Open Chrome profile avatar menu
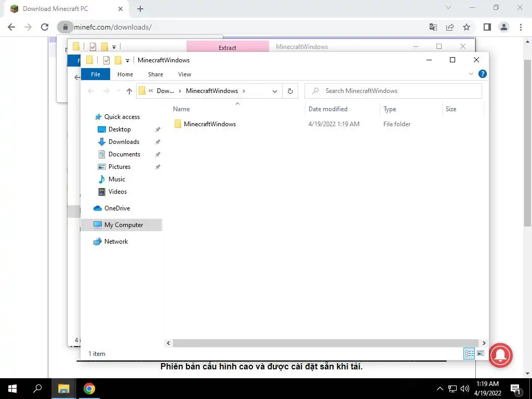Image resolution: width=532 pixels, height=399 pixels. click(504, 27)
